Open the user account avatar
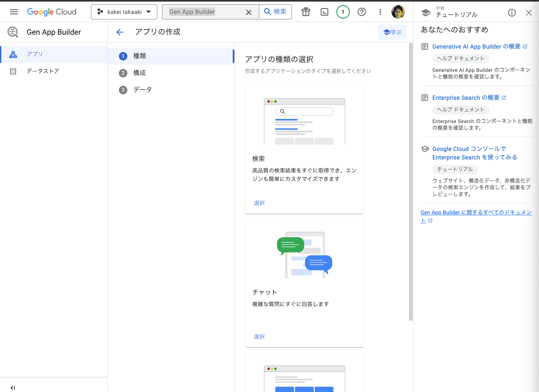The image size is (539, 392). tap(398, 12)
